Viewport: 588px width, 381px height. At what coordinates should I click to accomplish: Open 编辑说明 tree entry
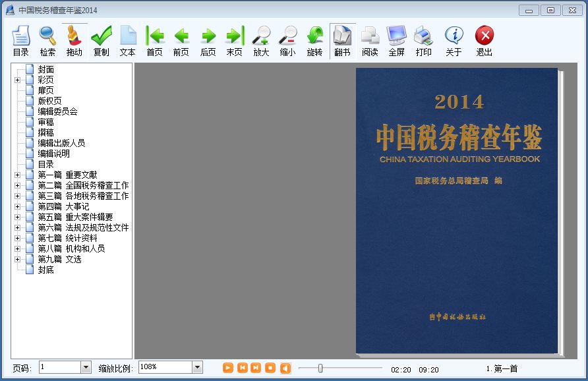tap(53, 154)
